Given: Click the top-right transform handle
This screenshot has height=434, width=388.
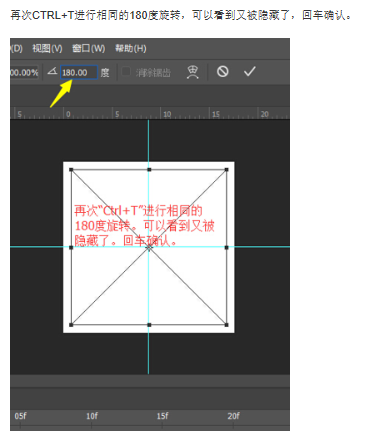Looking at the screenshot, I should click(227, 170).
